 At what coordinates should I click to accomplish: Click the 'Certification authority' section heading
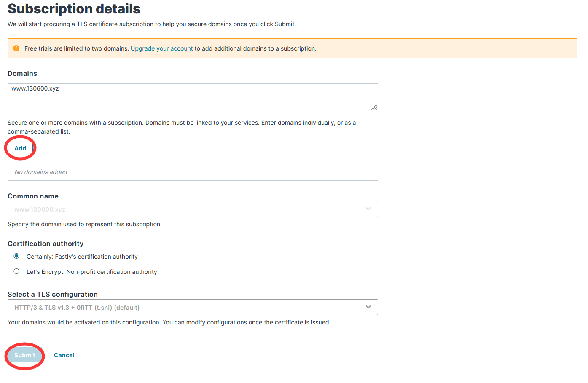click(x=46, y=244)
